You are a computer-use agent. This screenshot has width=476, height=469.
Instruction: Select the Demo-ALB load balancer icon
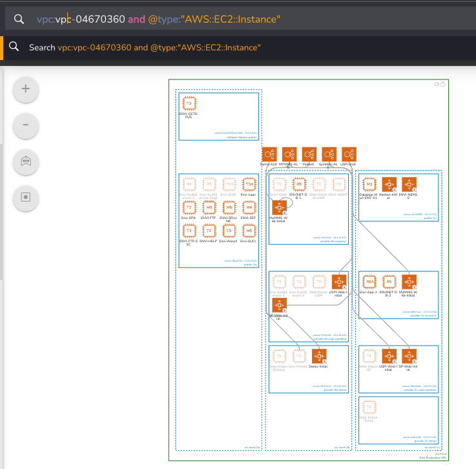269,154
